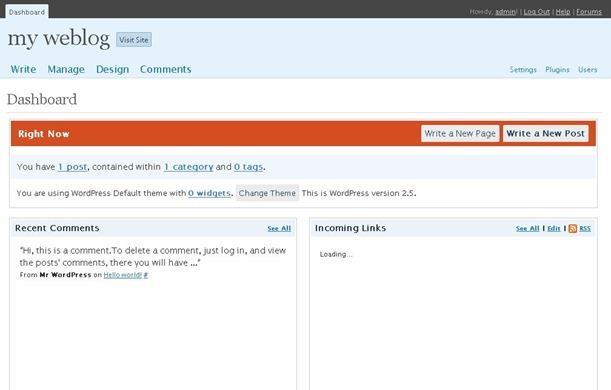Go to the Design section
This screenshot has width=611, height=390.
tap(113, 69)
